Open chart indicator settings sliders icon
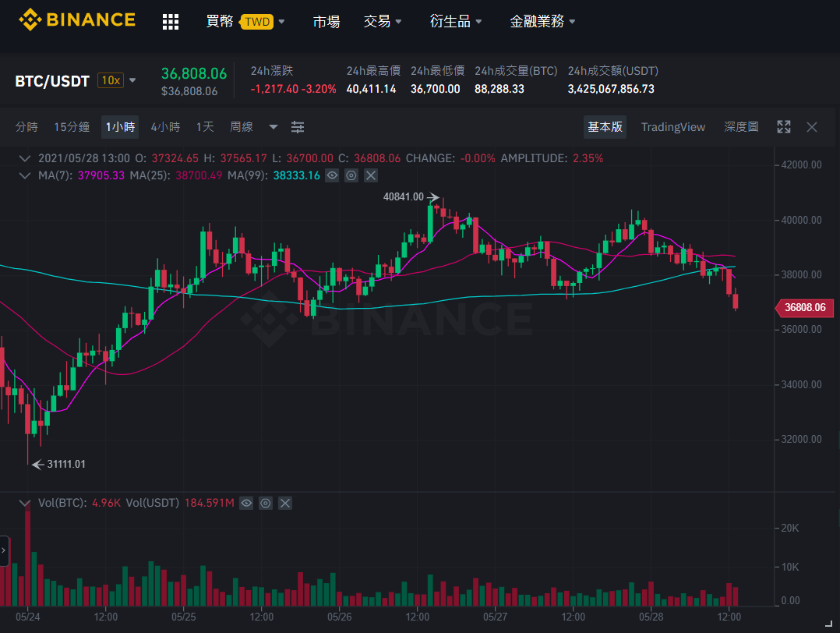840x633 pixels. 298,127
